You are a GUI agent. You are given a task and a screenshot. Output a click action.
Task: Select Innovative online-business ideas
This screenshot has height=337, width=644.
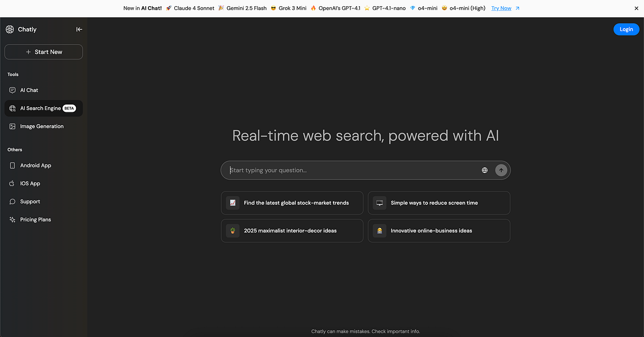[x=439, y=231]
